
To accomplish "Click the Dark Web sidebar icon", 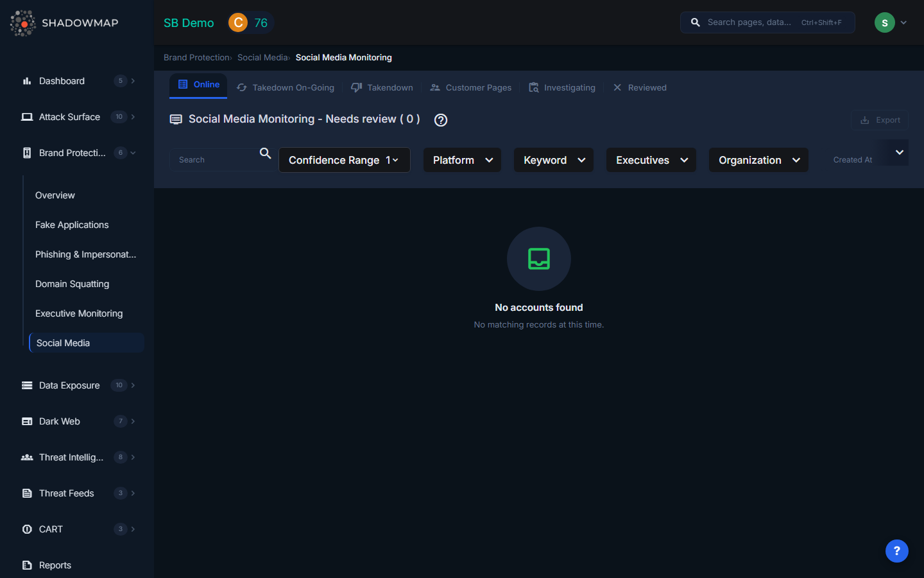I will [27, 421].
